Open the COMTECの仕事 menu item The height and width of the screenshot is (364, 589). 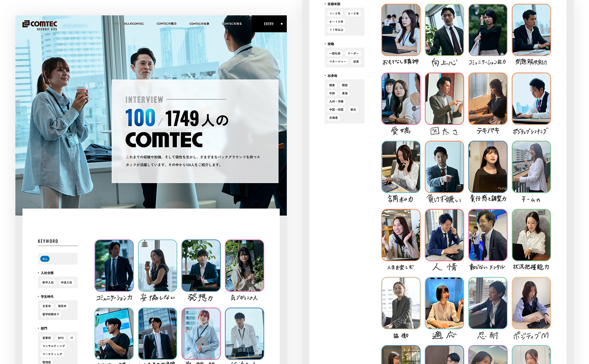point(199,24)
